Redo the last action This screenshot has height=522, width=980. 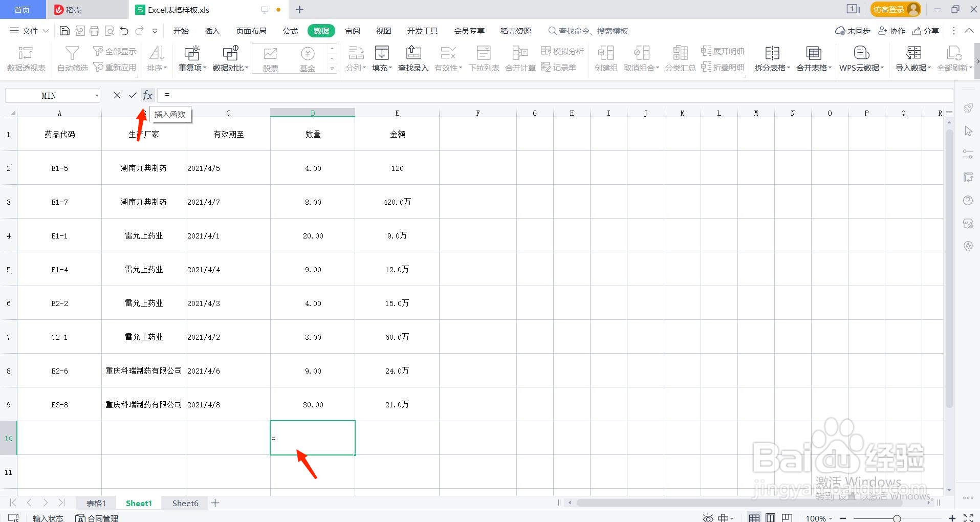pyautogui.click(x=139, y=31)
